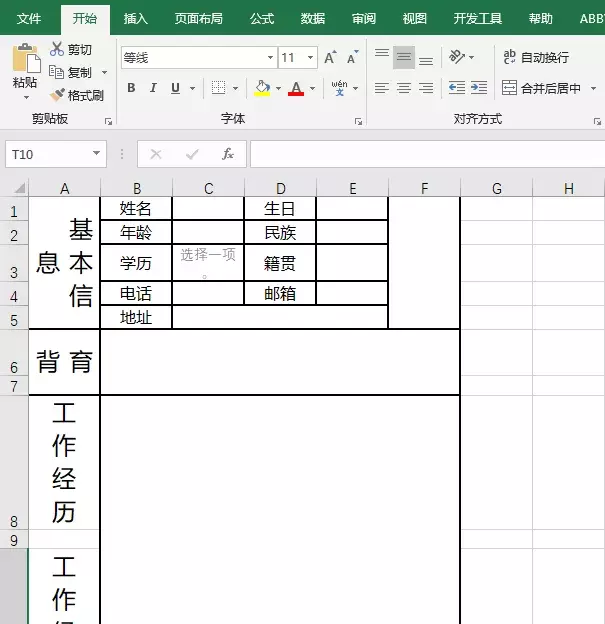Image resolution: width=605 pixels, height=624 pixels.
Task: Switch to the 数据 Data tab
Action: coord(312,19)
